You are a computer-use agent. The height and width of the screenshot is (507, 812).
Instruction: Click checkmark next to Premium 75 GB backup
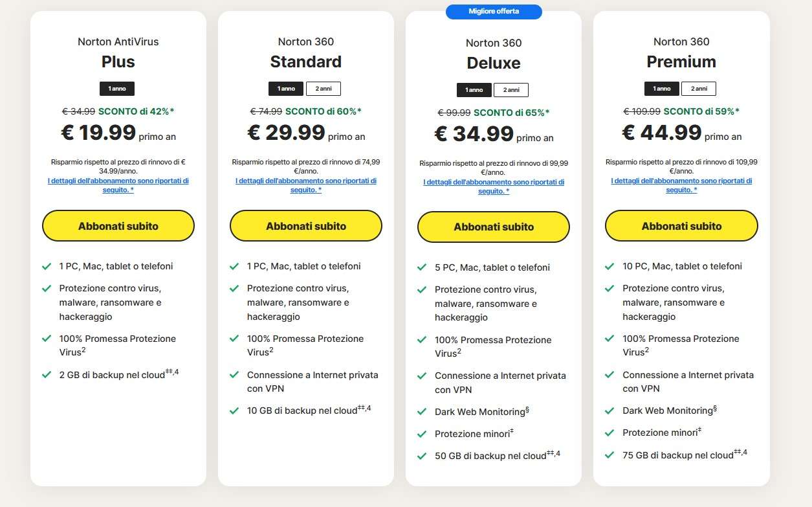[x=609, y=455]
